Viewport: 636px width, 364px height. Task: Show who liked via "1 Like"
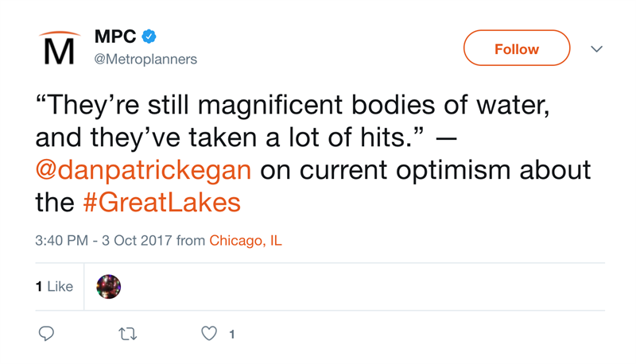[54, 286]
